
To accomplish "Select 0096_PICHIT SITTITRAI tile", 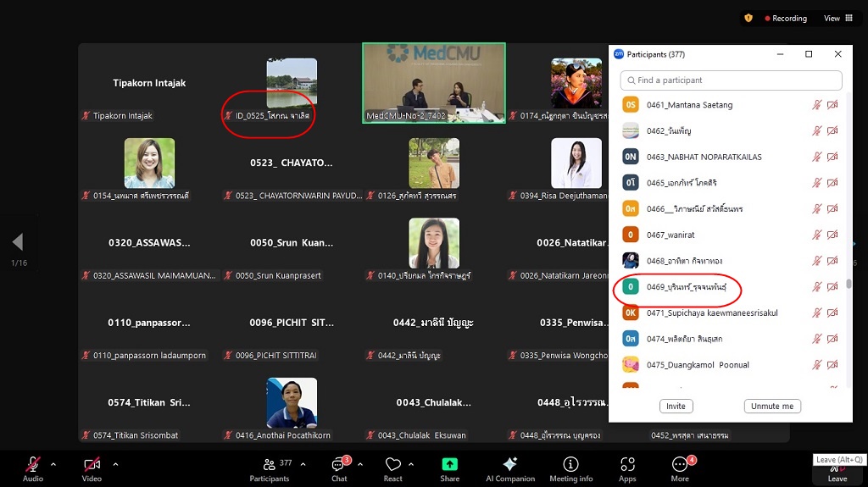I will (x=292, y=323).
